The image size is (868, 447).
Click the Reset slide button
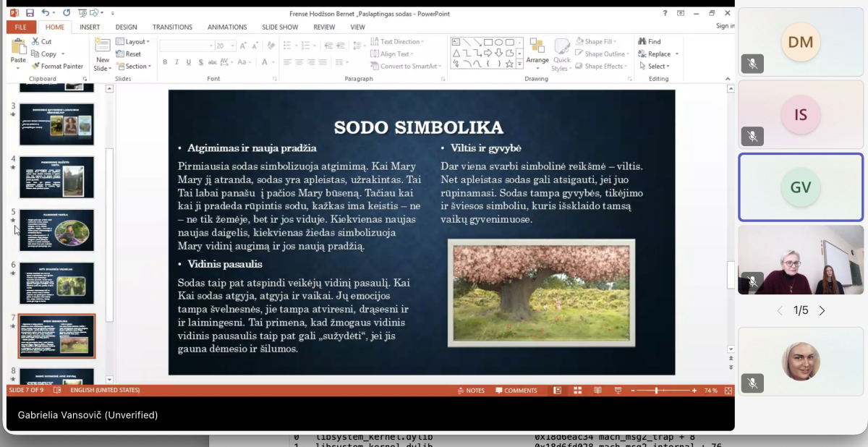coord(129,54)
